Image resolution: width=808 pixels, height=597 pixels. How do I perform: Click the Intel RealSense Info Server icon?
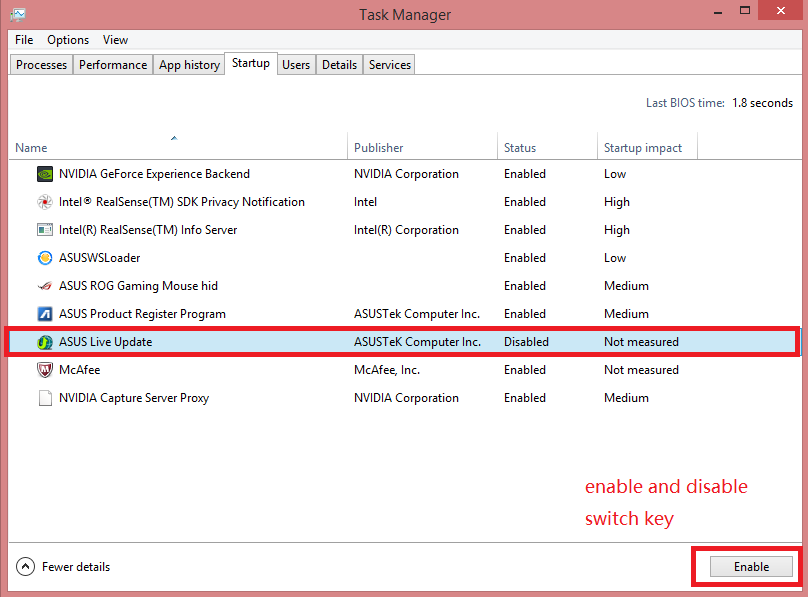click(x=45, y=230)
